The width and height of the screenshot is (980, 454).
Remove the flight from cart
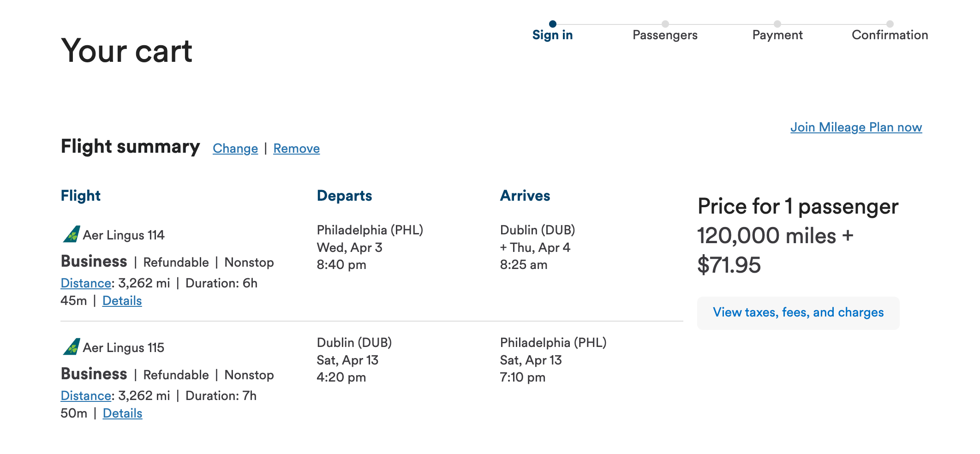click(x=296, y=149)
